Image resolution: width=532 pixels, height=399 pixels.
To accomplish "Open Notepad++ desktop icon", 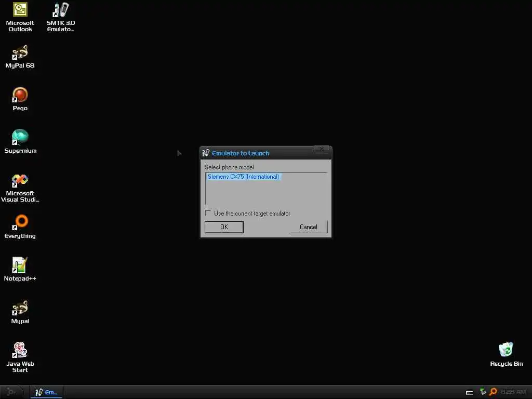I will click(x=20, y=269).
